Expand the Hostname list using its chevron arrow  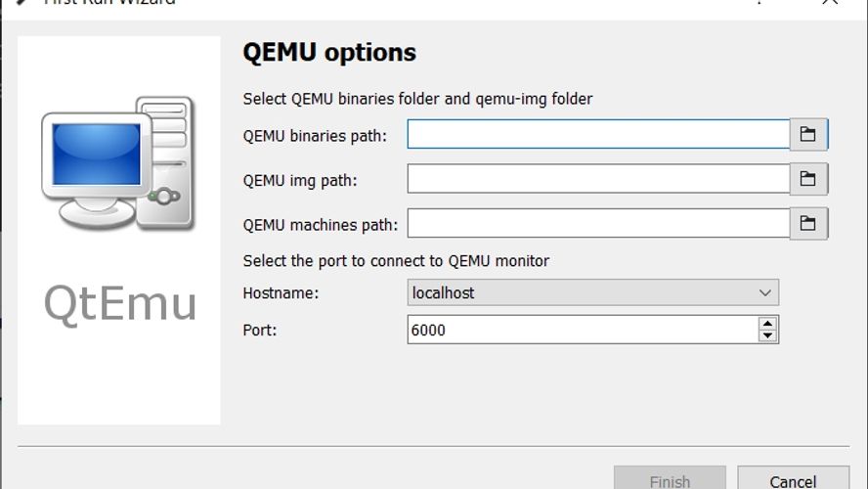[765, 292]
